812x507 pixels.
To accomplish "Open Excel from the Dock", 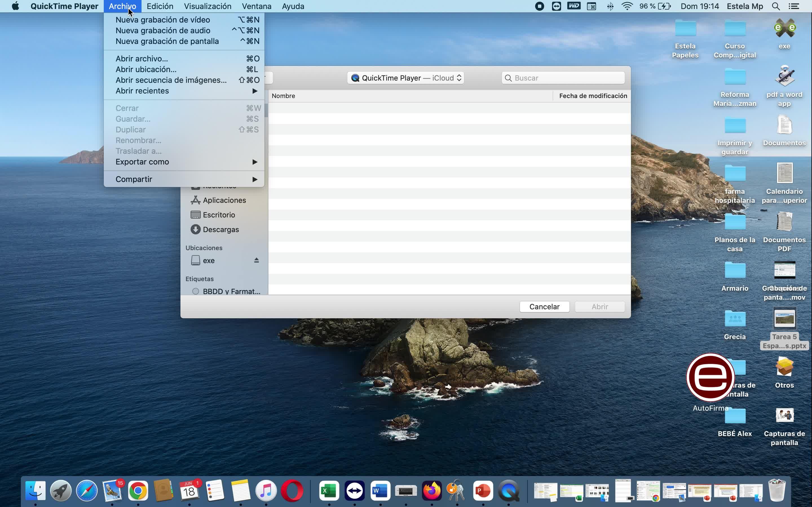I will click(329, 491).
